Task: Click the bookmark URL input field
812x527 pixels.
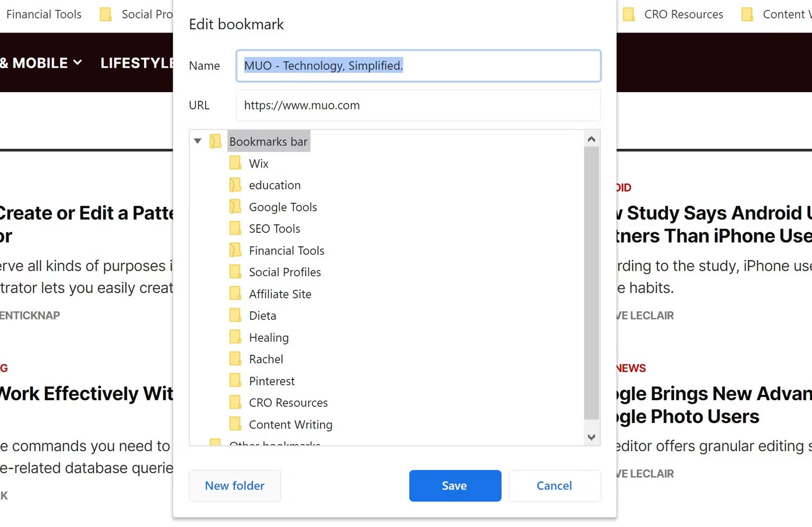Action: point(418,105)
